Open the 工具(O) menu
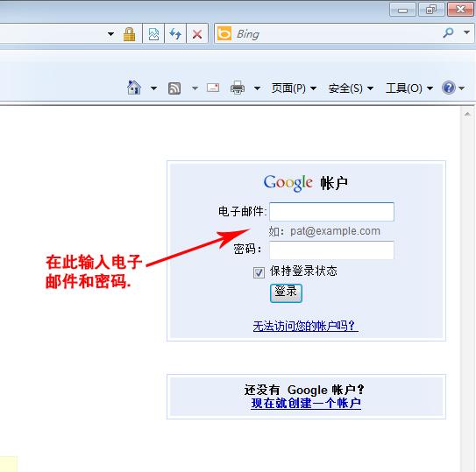 (409, 88)
